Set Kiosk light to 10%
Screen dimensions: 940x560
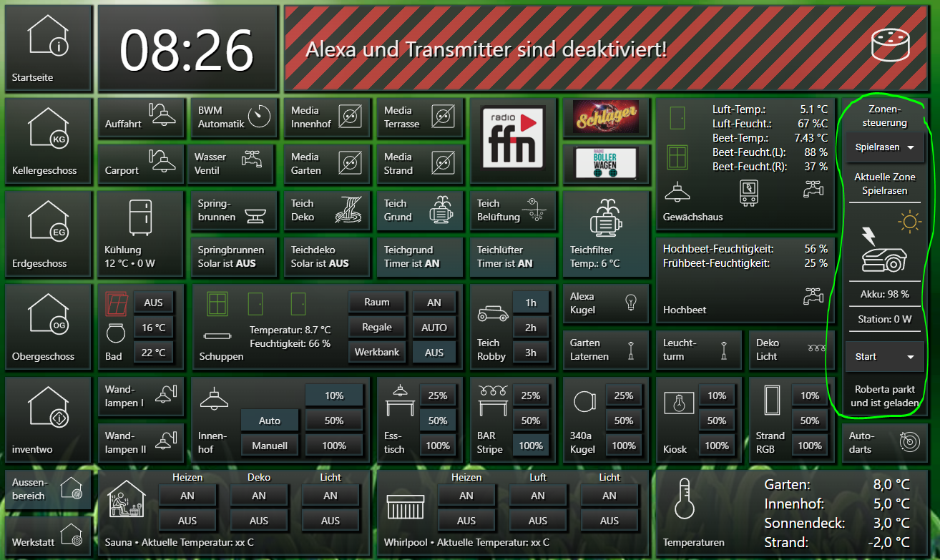pyautogui.click(x=717, y=396)
